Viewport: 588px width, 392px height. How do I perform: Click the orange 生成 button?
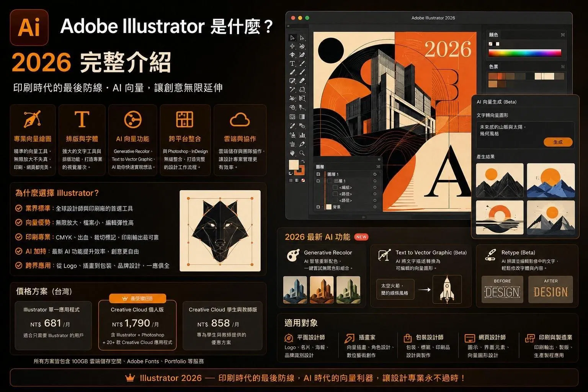pyautogui.click(x=558, y=142)
